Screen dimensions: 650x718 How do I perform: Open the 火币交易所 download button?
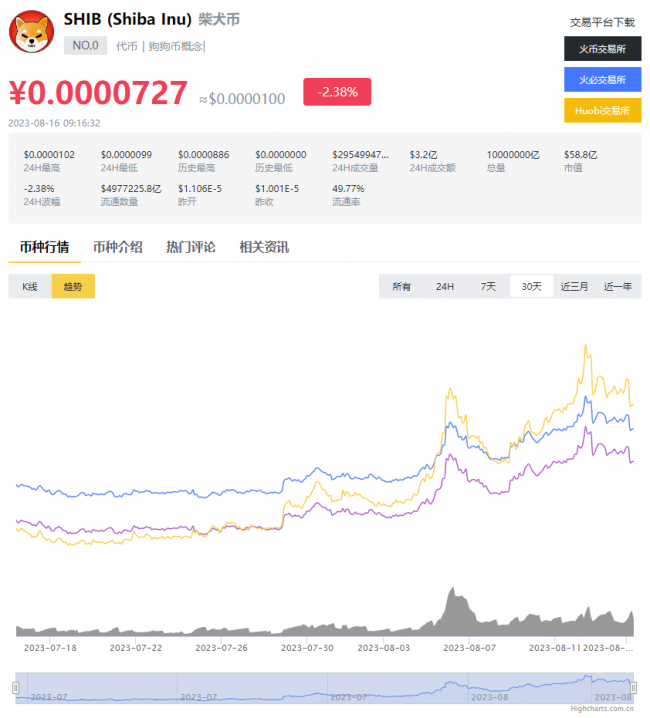[x=602, y=49]
